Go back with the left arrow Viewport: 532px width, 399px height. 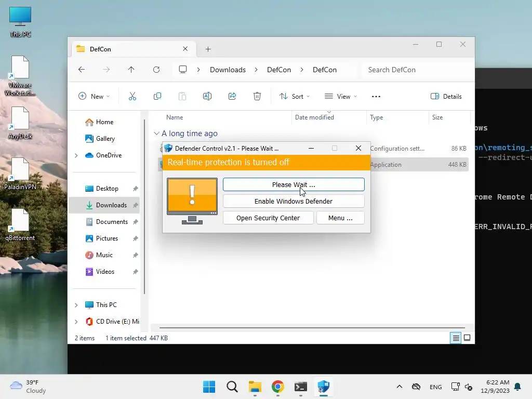(82, 70)
